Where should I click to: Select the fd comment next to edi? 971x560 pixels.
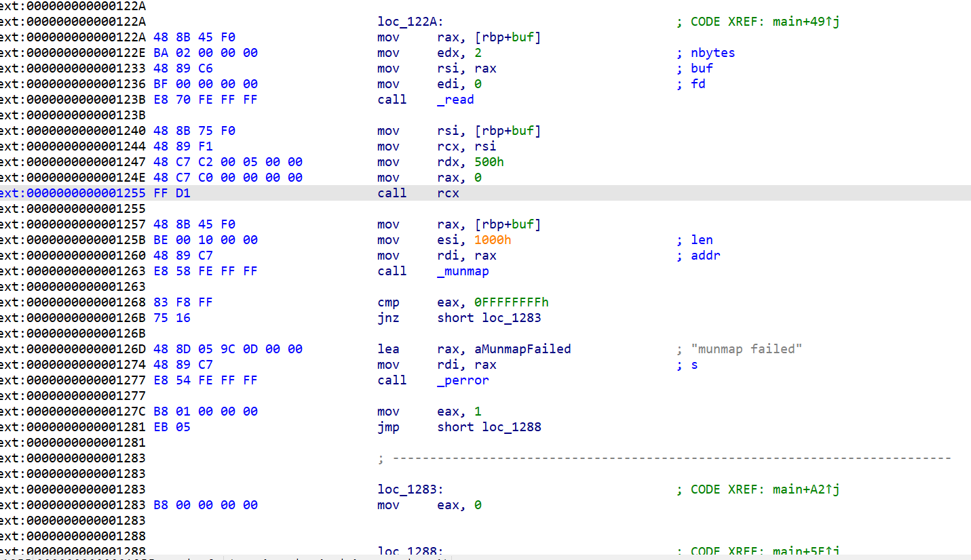pos(698,83)
